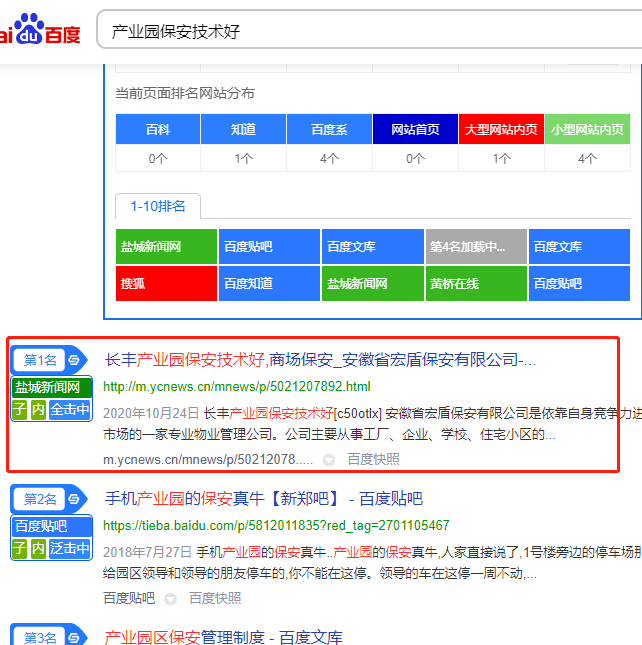Screen dimensions: 642x645
Task: Click the 内 tag under 盐城新闻网 label
Action: [x=38, y=410]
